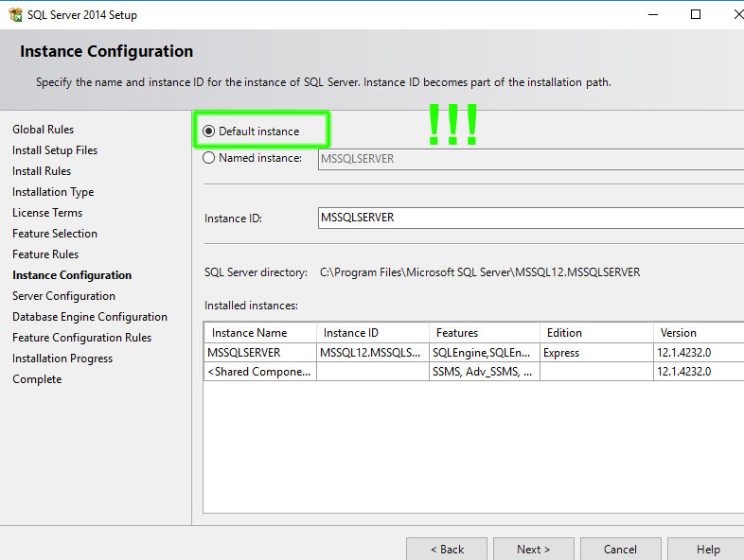Select the MSSQLSERVER installed instance row
The image size is (744, 560).
coord(473,353)
